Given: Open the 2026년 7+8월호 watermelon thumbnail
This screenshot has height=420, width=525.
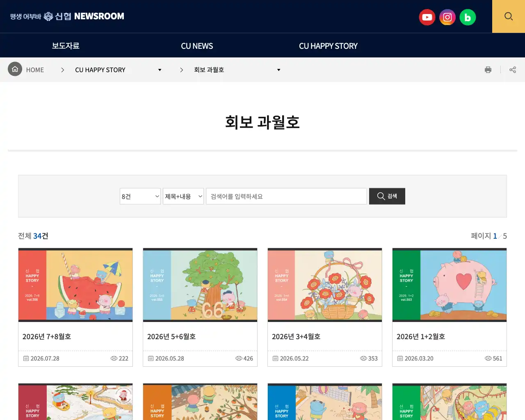Looking at the screenshot, I should [75, 285].
